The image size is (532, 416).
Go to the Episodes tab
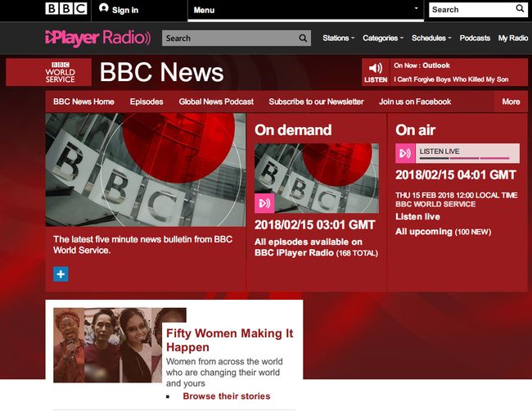point(147,102)
